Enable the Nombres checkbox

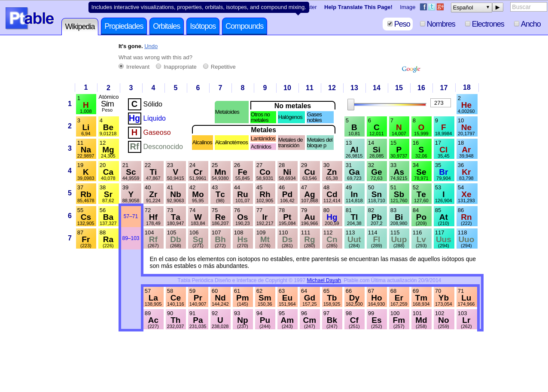click(422, 24)
